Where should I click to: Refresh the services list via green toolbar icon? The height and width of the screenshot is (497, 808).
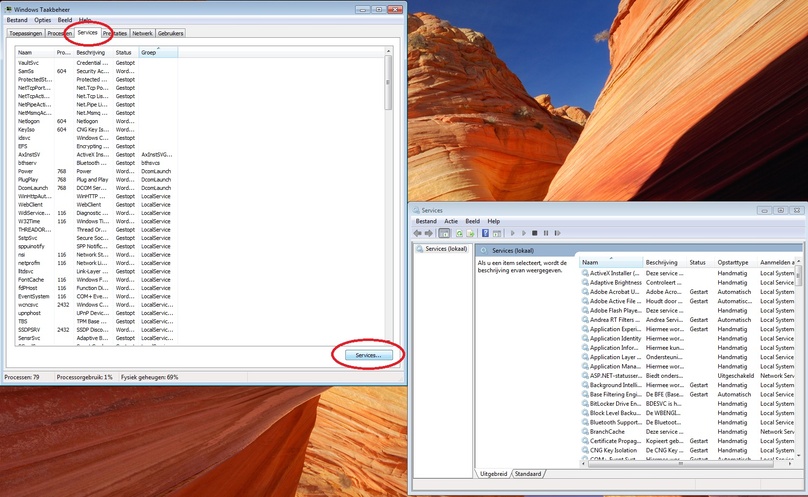[459, 234]
